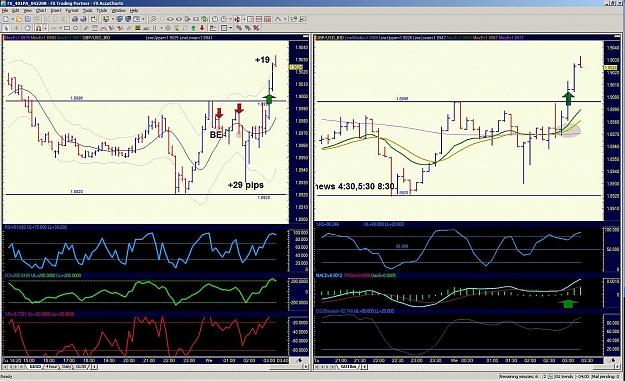Open the dropdown beside the clock icons
The width and height of the screenshot is (625, 381).
tap(230, 19)
